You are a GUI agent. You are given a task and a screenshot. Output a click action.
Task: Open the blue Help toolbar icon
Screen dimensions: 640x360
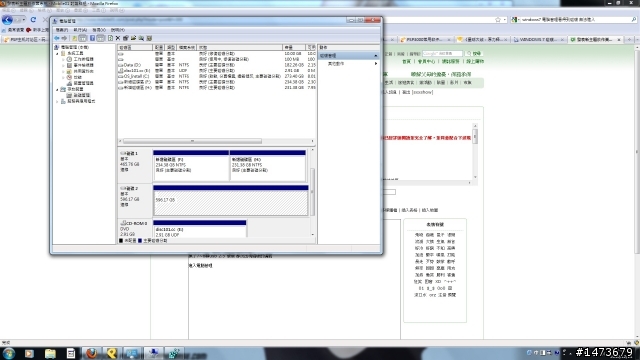point(92,38)
